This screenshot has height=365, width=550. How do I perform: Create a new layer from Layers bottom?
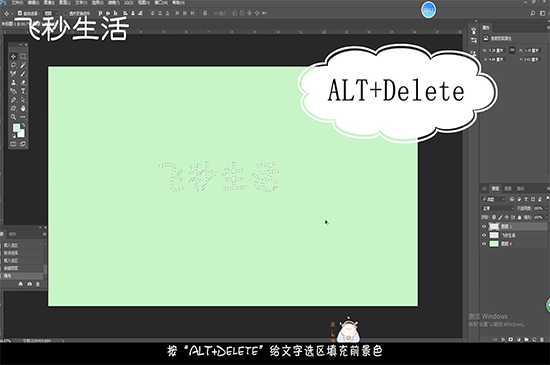coord(534,339)
